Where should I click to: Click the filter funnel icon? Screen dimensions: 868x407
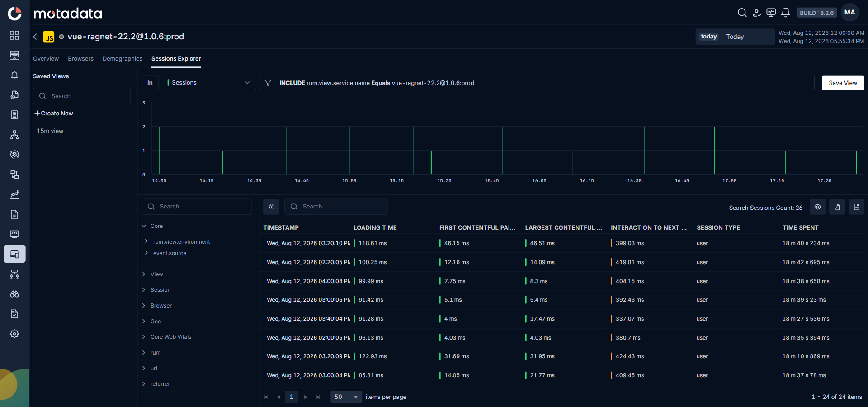[268, 83]
